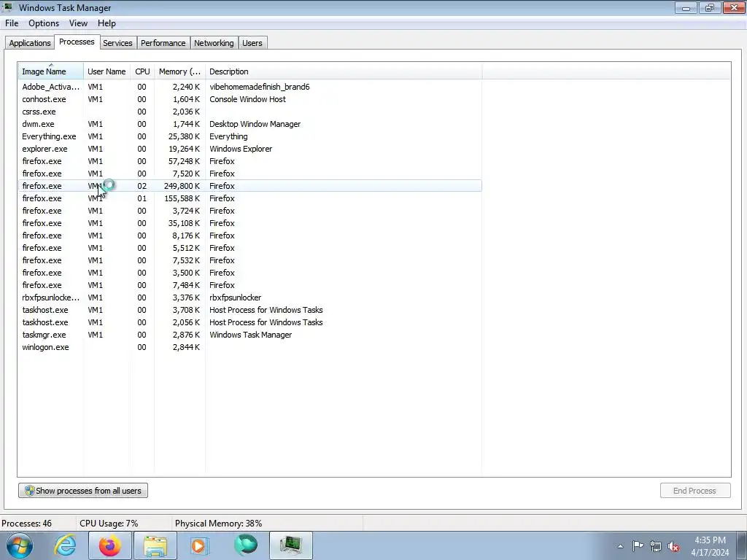This screenshot has width=747, height=560.
Task: Select the rbxfpsunlocke... process
Action: click(x=250, y=297)
